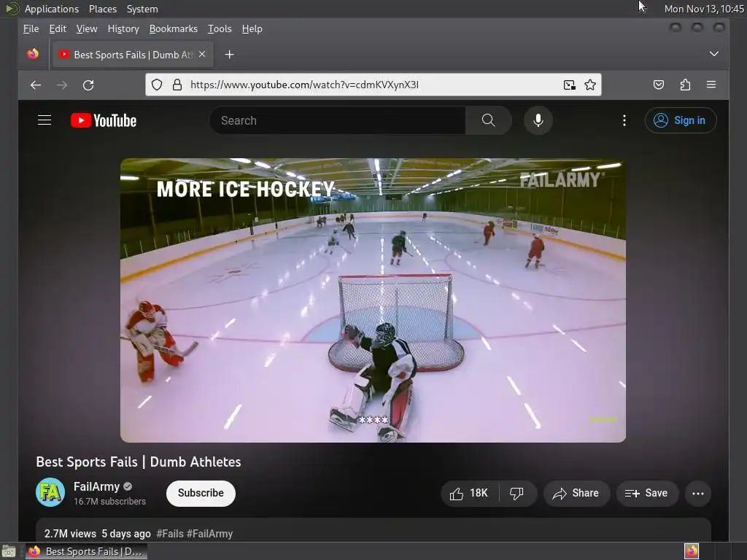Focus the YouTube Search field
The width and height of the screenshot is (747, 560).
337,120
